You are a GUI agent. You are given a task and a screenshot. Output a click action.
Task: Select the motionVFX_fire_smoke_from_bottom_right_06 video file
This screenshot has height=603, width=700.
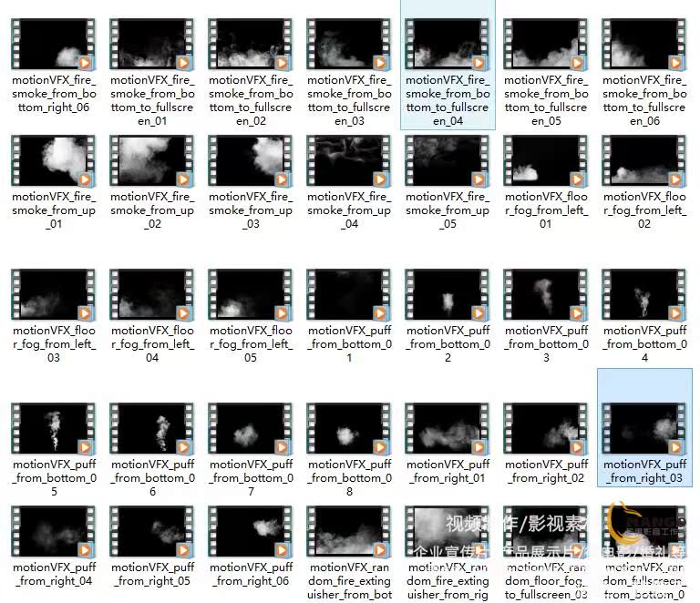53,45
